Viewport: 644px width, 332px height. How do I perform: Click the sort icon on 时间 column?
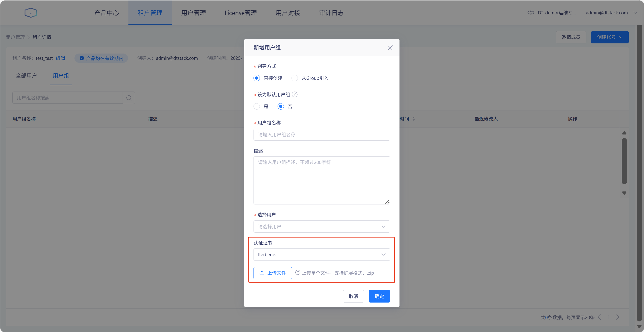[414, 119]
